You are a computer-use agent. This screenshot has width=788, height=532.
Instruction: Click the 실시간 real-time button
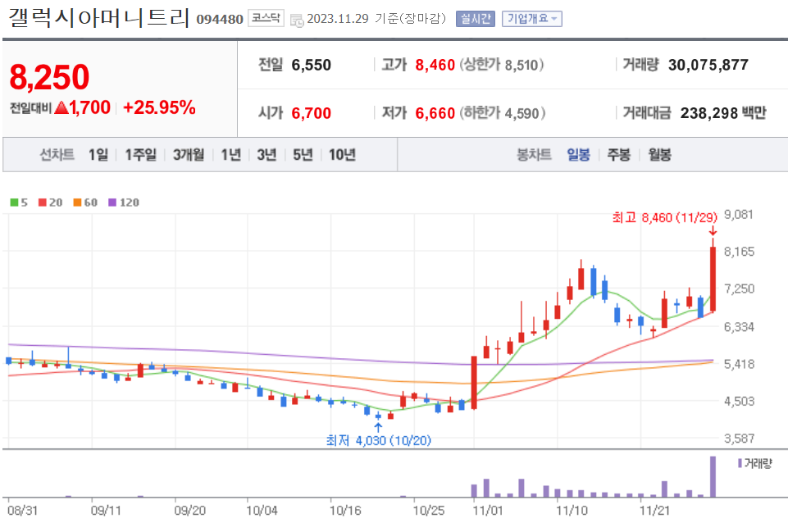click(x=476, y=19)
